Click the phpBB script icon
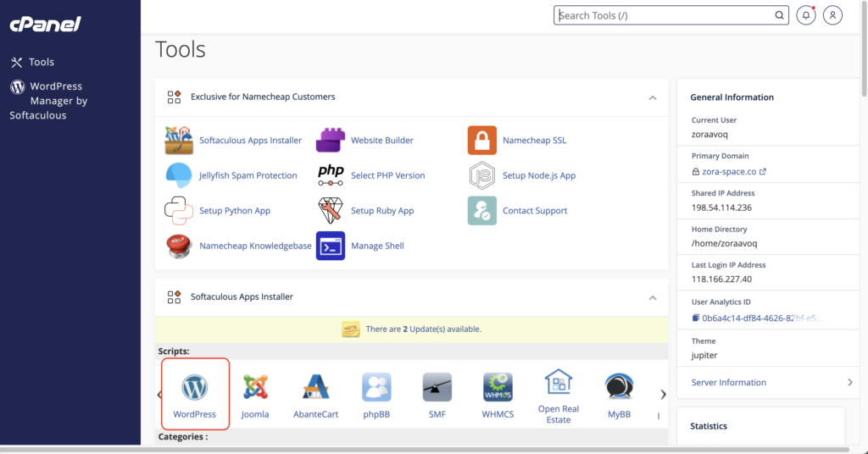Screen dimensions: 868x454 [376, 387]
